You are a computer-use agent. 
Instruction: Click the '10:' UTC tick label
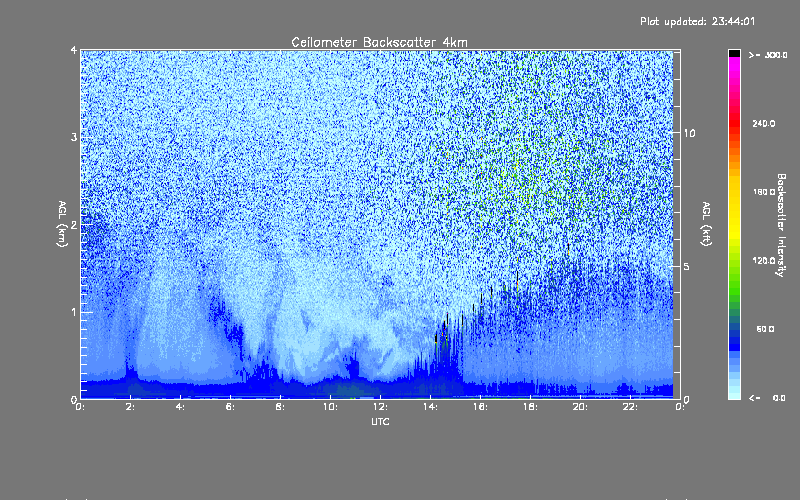pyautogui.click(x=330, y=407)
